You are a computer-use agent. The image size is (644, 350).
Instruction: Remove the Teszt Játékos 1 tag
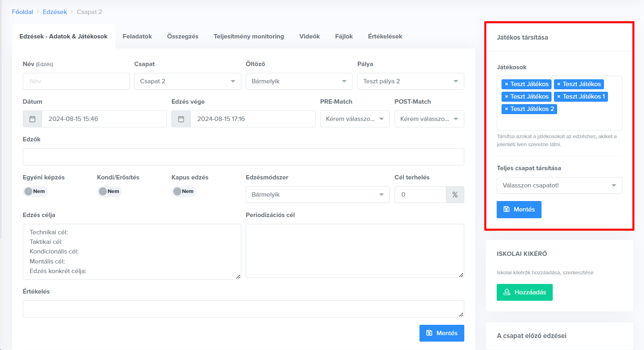point(559,97)
